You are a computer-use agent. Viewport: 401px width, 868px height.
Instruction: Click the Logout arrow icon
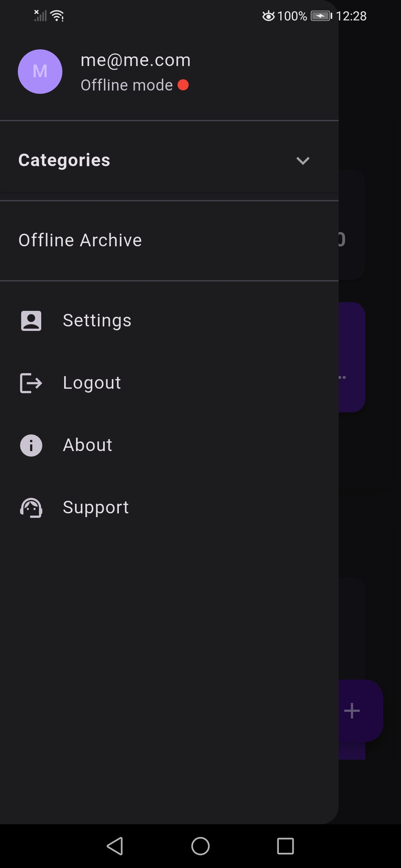31,383
